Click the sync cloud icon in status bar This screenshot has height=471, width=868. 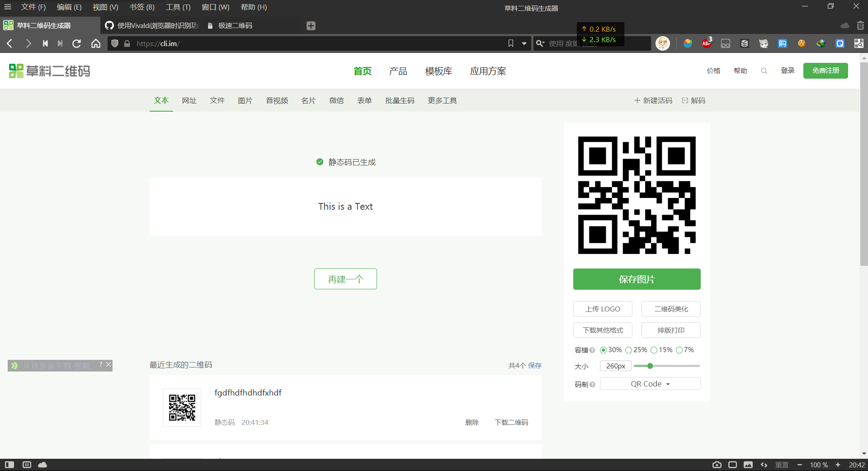[x=42, y=465]
